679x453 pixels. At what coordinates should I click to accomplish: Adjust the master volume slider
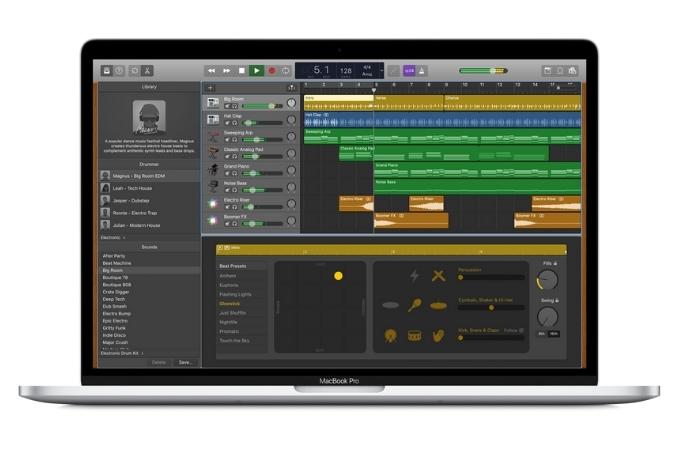point(483,71)
